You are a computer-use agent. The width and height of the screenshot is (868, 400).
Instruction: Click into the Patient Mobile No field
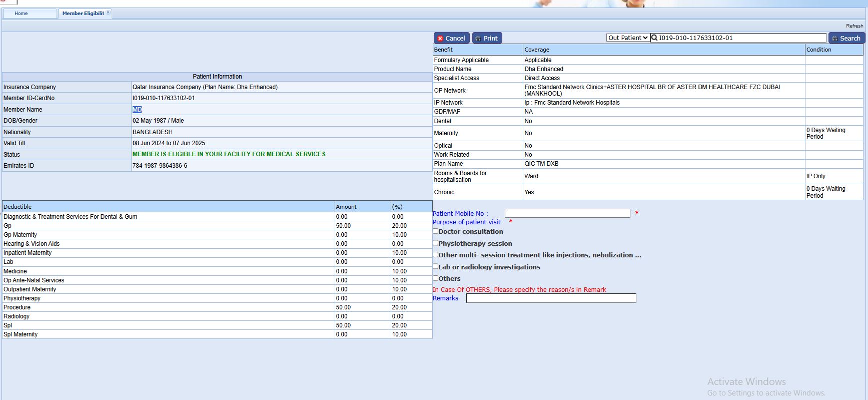coord(567,213)
